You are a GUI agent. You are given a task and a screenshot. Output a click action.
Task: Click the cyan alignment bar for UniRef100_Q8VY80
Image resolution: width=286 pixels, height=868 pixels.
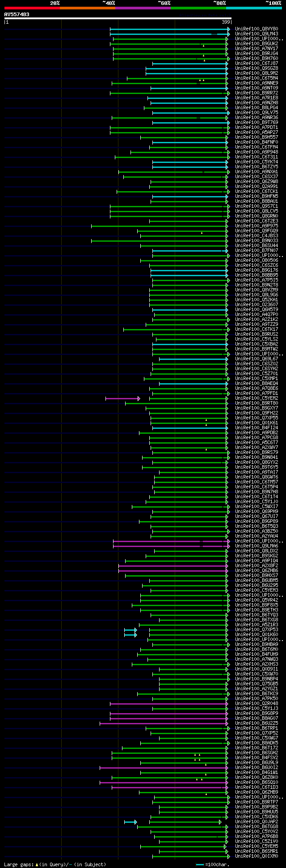170,29
